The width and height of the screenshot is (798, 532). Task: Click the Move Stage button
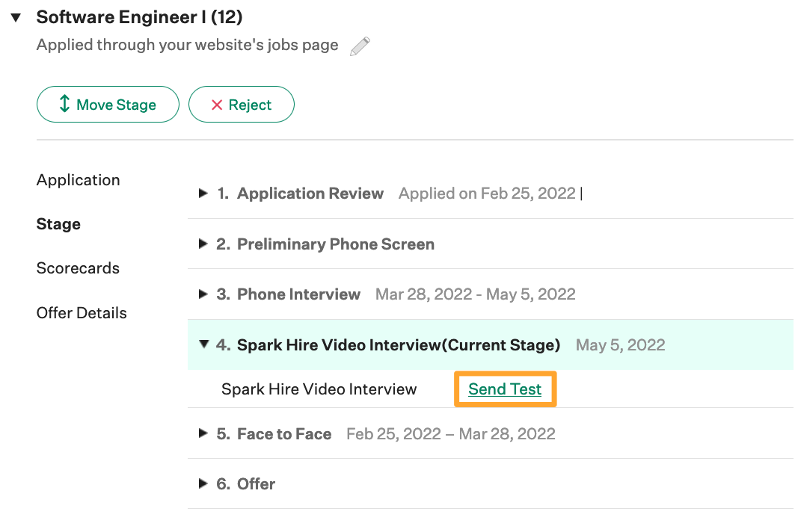pyautogui.click(x=108, y=104)
